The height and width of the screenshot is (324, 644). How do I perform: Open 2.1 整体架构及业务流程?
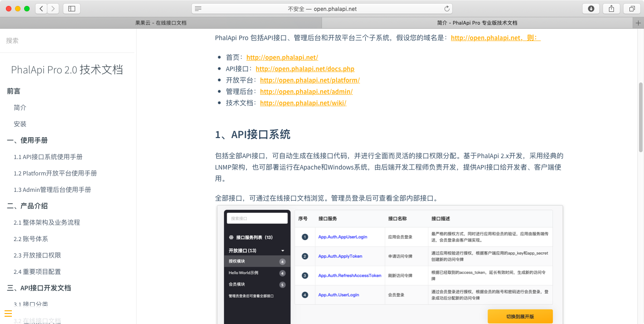(x=47, y=222)
